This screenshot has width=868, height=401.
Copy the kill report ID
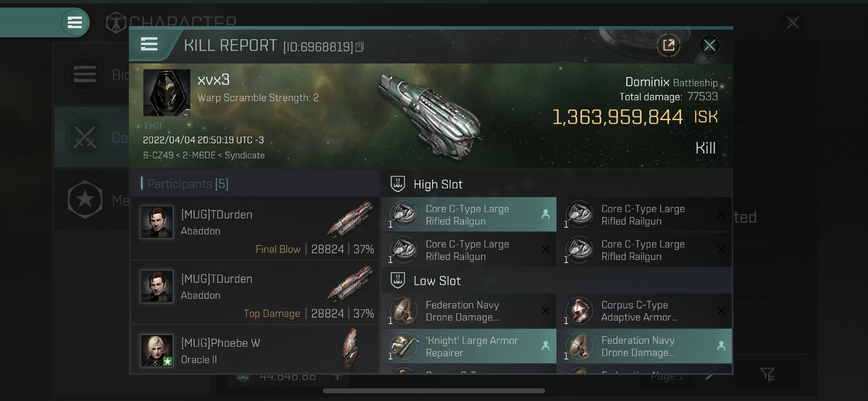pyautogui.click(x=359, y=47)
